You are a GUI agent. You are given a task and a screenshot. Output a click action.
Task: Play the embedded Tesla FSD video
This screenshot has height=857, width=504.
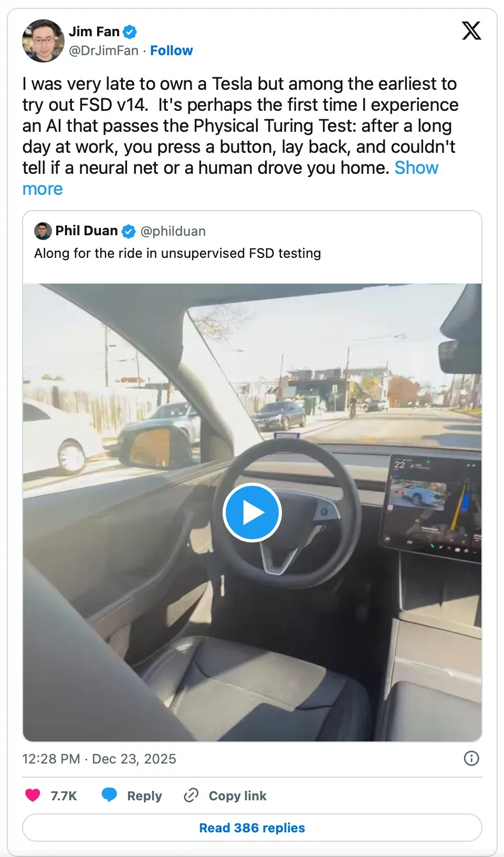[x=252, y=513]
